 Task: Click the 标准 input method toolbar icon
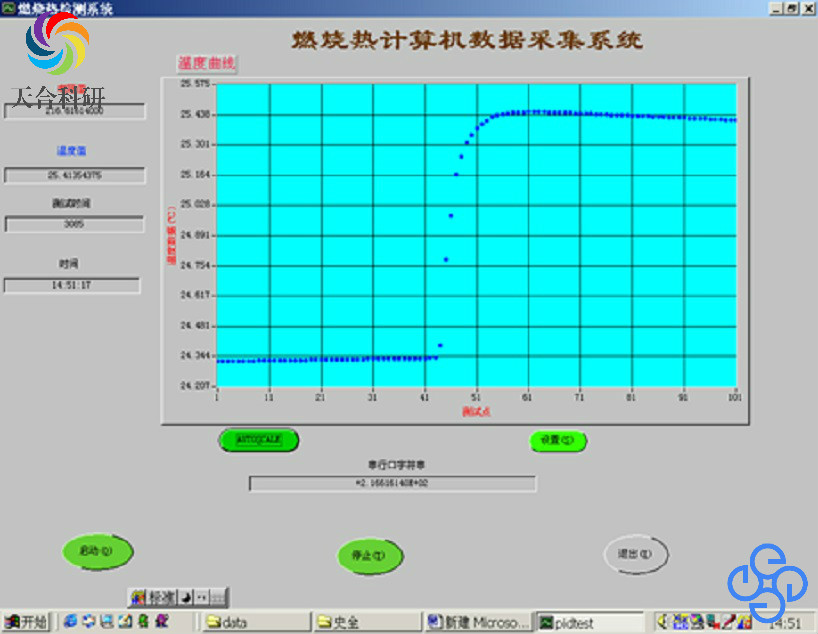click(152, 597)
